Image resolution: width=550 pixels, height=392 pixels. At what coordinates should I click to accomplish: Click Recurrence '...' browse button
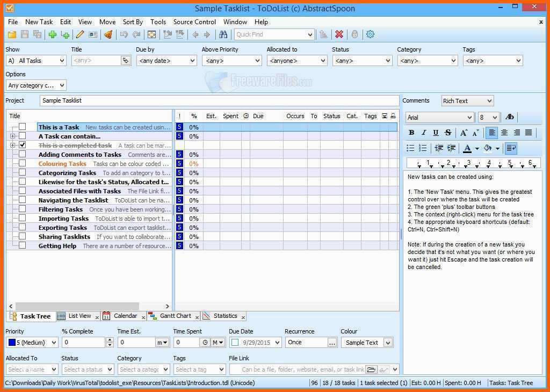click(x=332, y=343)
